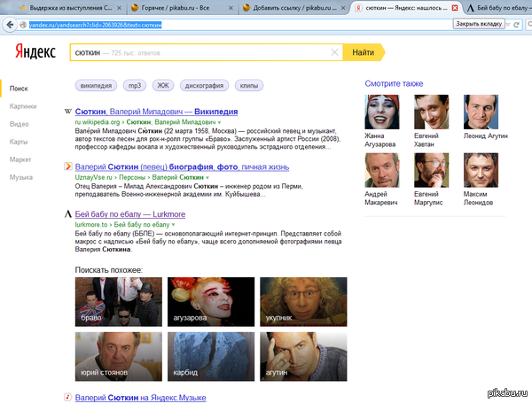Click the 'UznayVse.ru' green URL text
The height and width of the screenshot is (403, 532).
[94, 177]
